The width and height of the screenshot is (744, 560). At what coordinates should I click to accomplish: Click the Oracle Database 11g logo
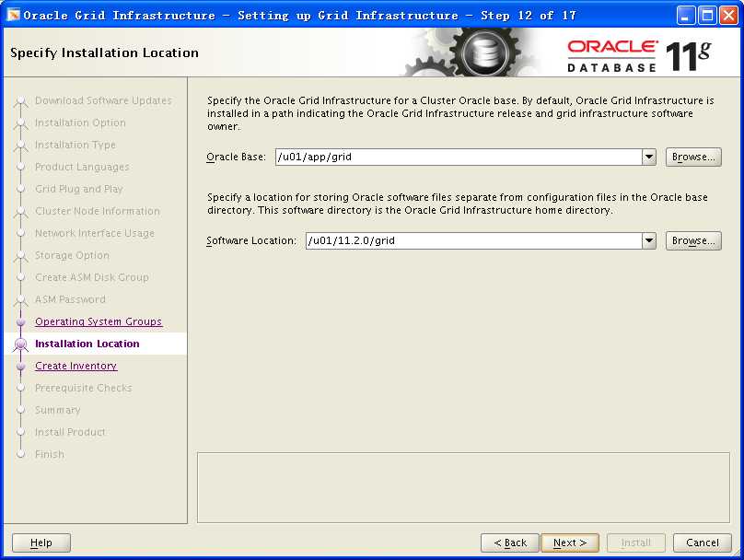(x=640, y=56)
